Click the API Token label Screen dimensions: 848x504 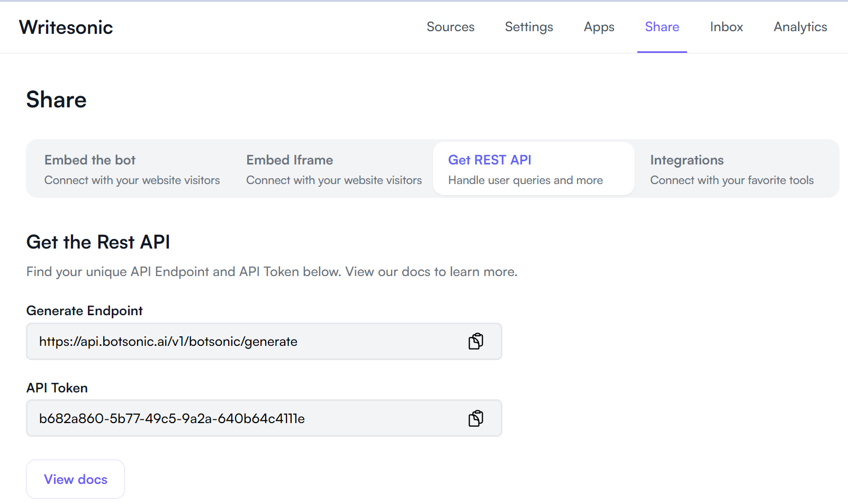(57, 388)
